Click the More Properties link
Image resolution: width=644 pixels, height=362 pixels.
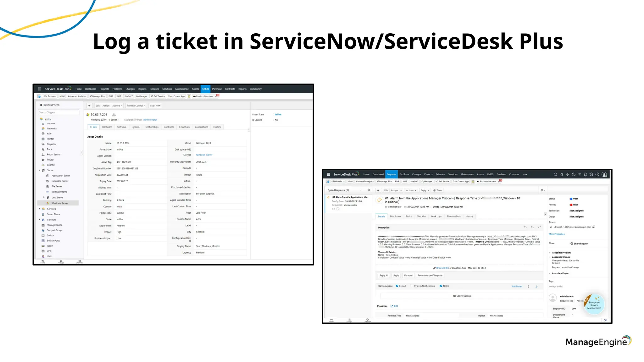557,234
